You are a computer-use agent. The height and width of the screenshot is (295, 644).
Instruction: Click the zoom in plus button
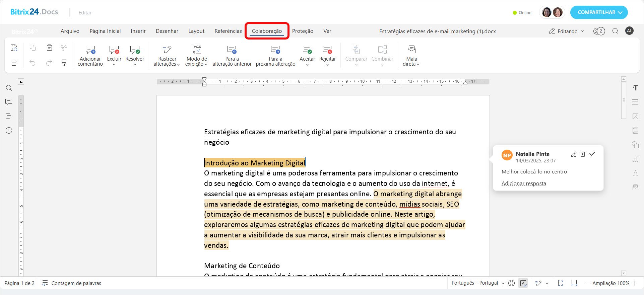(x=635, y=283)
